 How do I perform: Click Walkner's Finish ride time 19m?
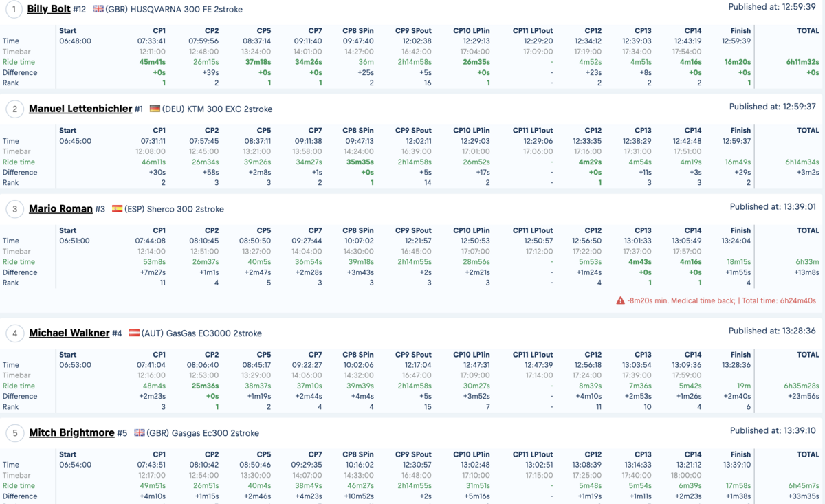(x=744, y=386)
